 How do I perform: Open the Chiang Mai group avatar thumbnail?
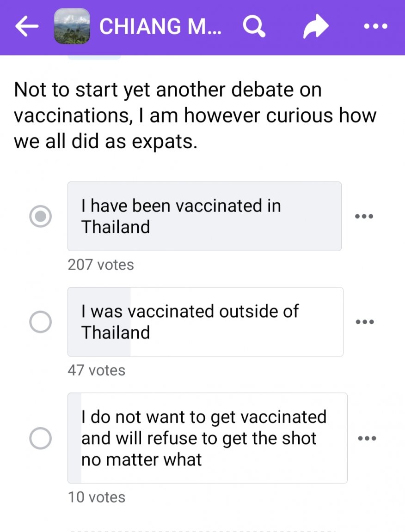[72, 26]
